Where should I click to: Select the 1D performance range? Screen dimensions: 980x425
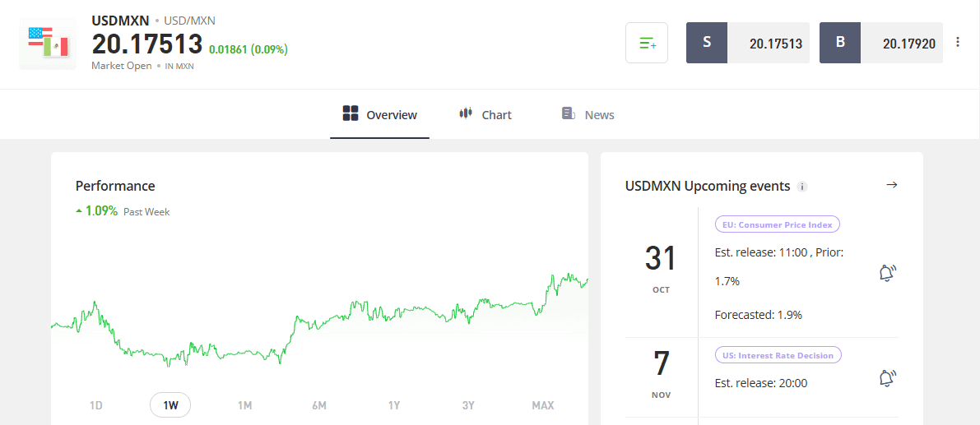(95, 405)
